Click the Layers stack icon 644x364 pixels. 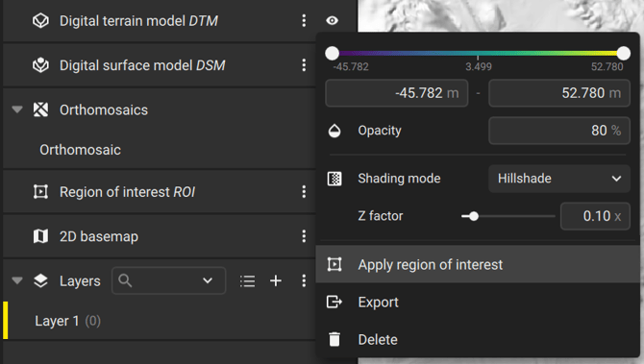pos(40,280)
